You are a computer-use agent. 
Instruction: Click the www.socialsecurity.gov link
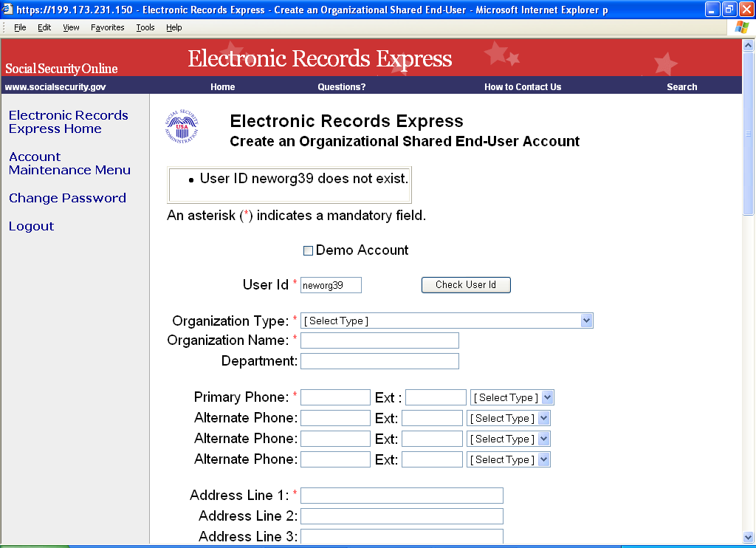pos(55,87)
